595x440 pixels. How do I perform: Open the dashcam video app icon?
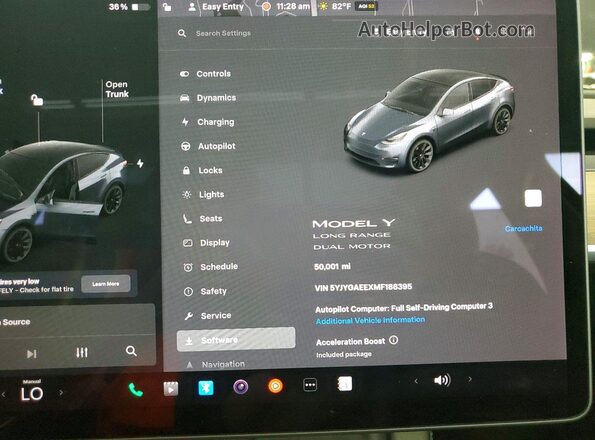171,389
